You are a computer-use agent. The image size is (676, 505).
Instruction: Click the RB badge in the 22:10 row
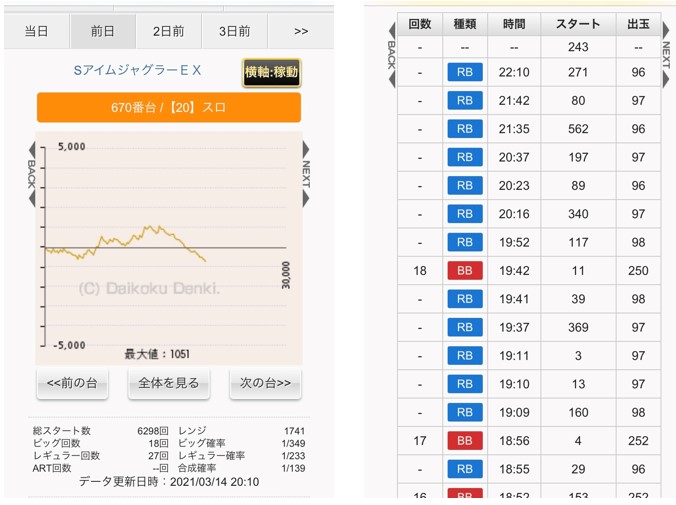point(465,72)
